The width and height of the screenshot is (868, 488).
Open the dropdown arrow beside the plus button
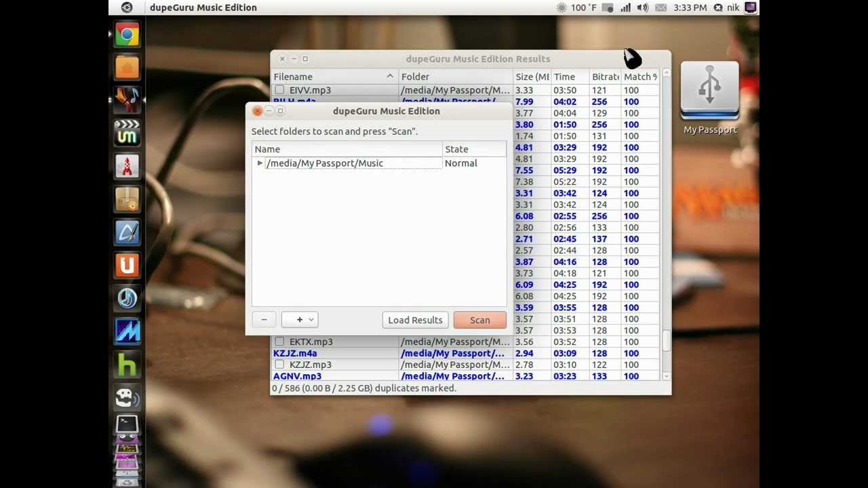pyautogui.click(x=311, y=320)
